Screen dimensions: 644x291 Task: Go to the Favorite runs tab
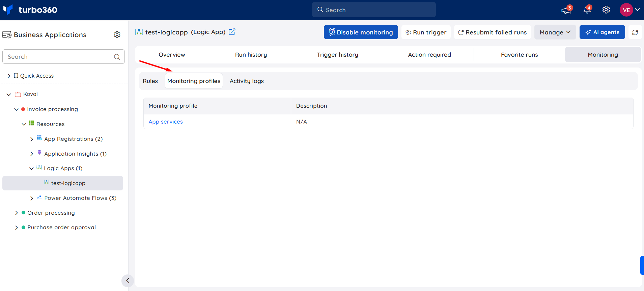[x=519, y=55]
